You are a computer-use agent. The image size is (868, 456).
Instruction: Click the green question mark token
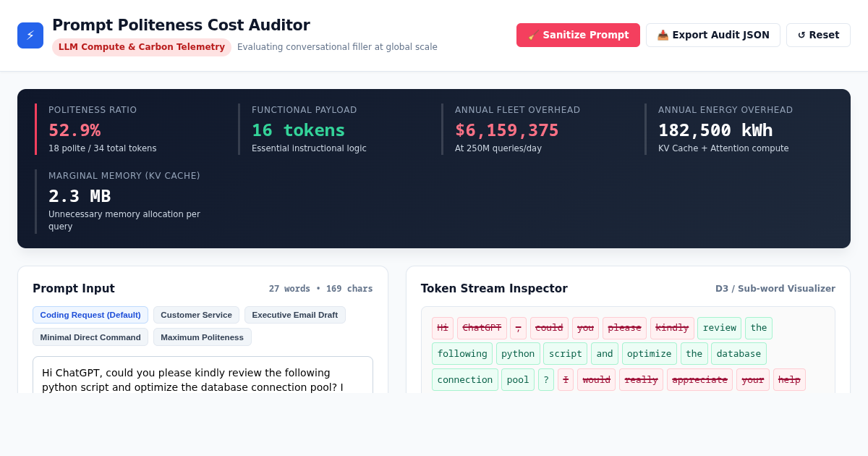tap(546, 380)
